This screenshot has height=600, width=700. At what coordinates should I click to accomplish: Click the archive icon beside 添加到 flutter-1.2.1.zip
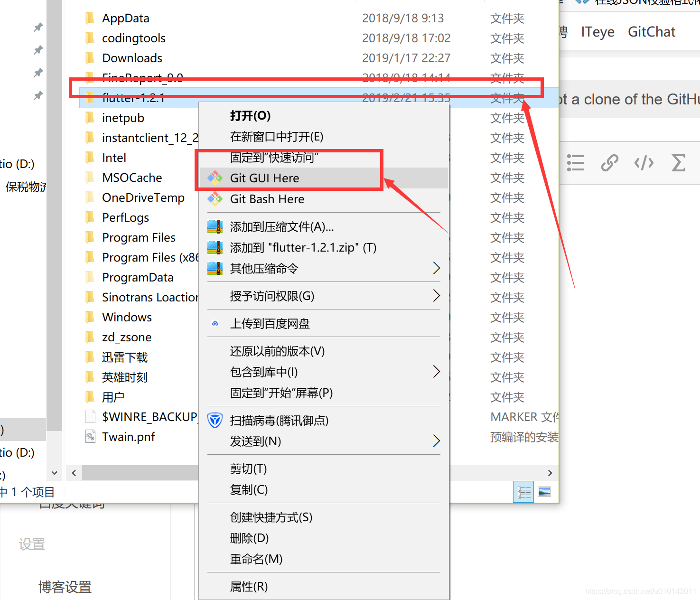click(215, 248)
